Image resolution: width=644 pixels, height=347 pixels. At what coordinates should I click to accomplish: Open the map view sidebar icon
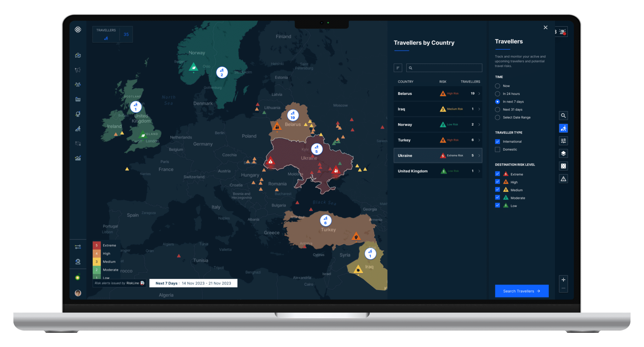pyautogui.click(x=78, y=55)
